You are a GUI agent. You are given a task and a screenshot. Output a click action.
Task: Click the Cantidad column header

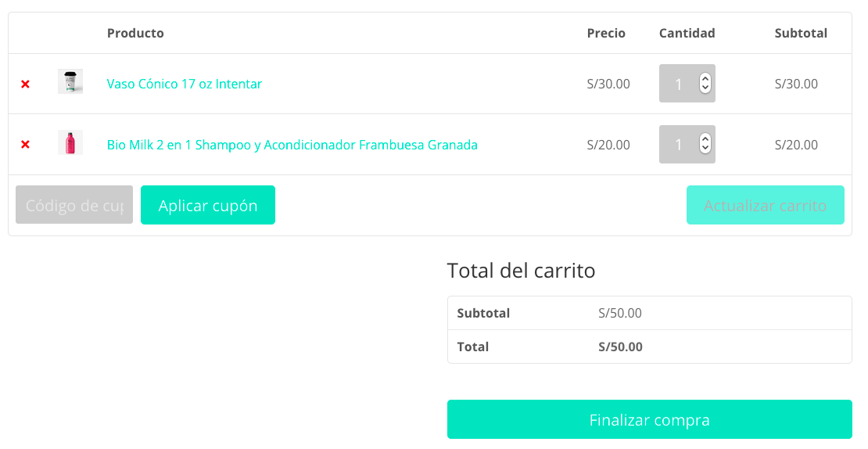[687, 33]
